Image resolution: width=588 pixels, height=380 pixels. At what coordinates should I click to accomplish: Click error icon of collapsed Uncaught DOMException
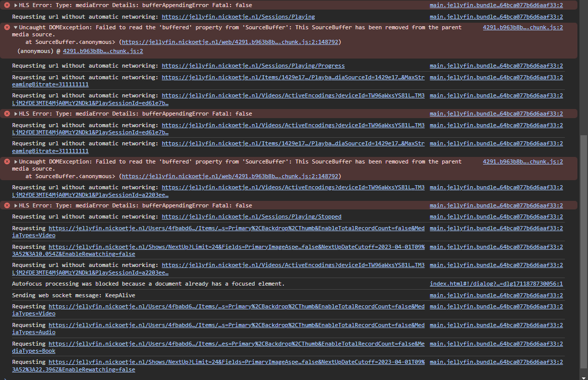7,161
